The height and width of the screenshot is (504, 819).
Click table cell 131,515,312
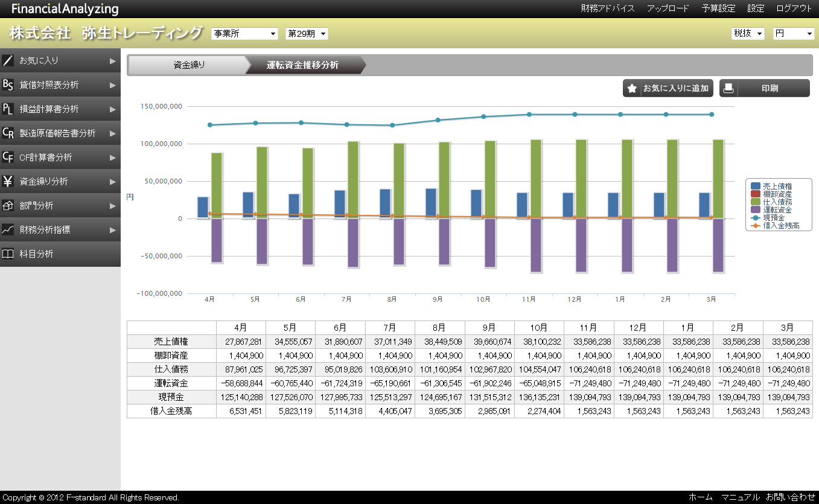coord(489,397)
